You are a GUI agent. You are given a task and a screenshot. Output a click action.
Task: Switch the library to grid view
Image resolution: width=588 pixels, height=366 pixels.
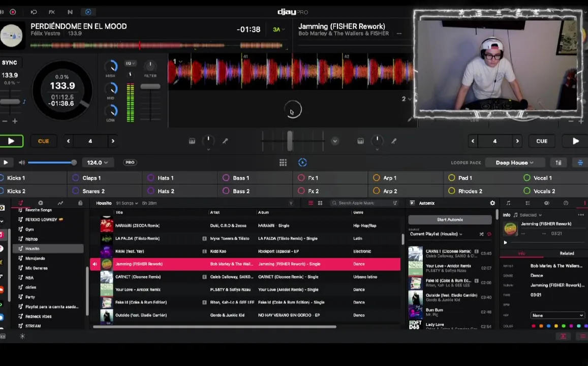pyautogui.click(x=320, y=203)
